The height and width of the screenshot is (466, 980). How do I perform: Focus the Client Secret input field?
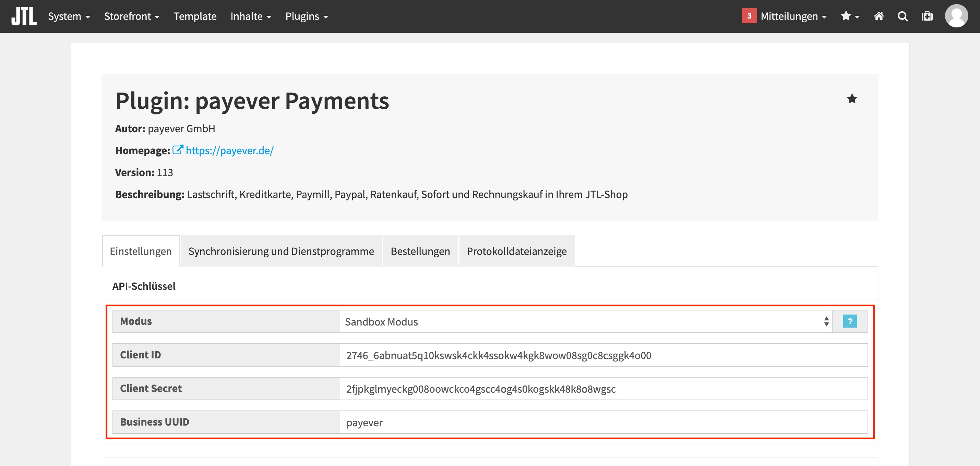click(603, 389)
